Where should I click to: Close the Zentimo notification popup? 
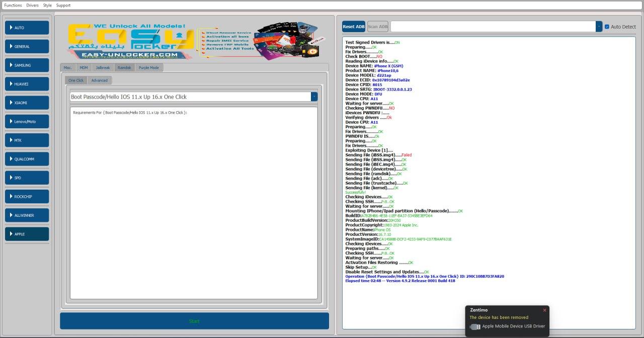[x=544, y=310]
